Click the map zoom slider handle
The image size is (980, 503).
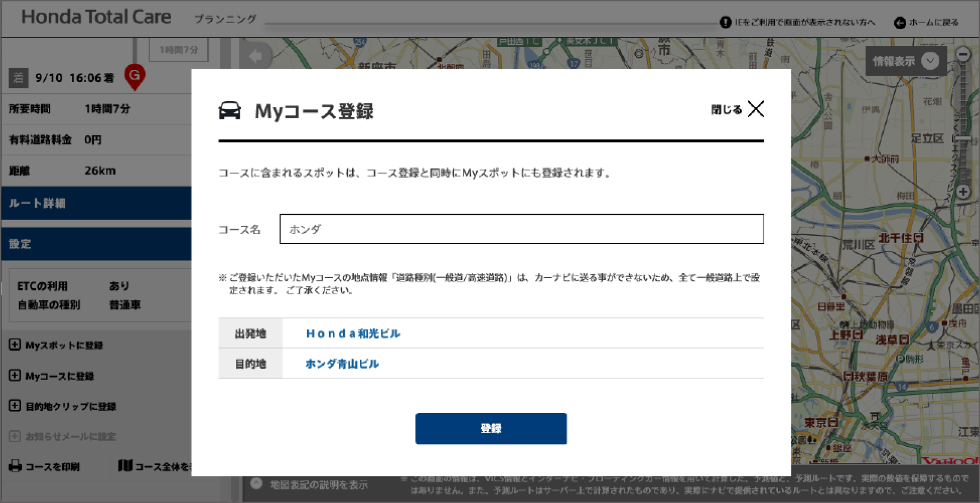coord(963,139)
